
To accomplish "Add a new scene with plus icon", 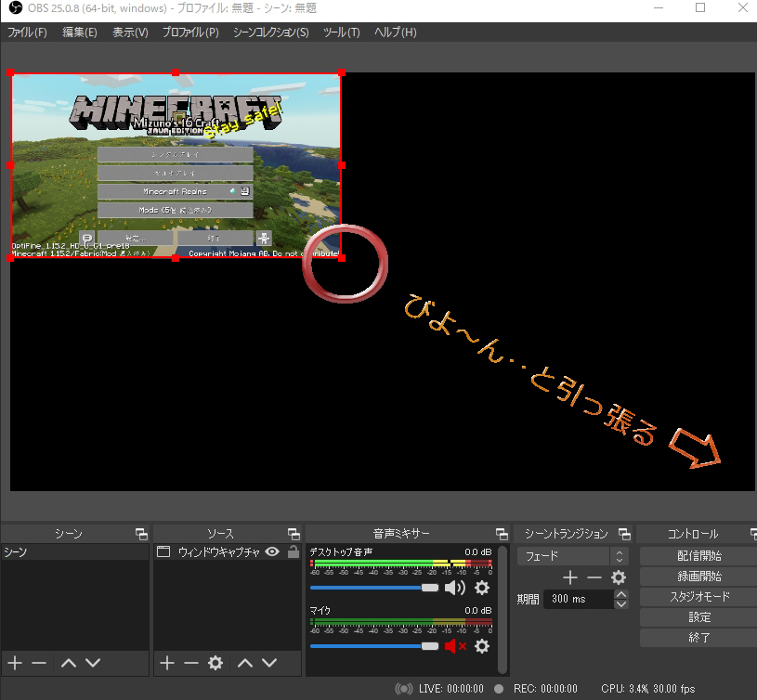I will [x=15, y=663].
